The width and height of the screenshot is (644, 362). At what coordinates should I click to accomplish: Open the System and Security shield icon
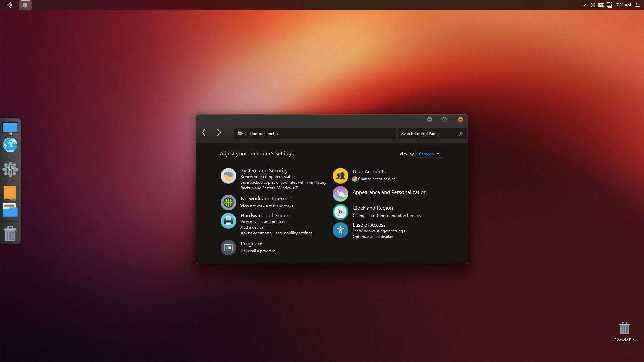pos(228,176)
